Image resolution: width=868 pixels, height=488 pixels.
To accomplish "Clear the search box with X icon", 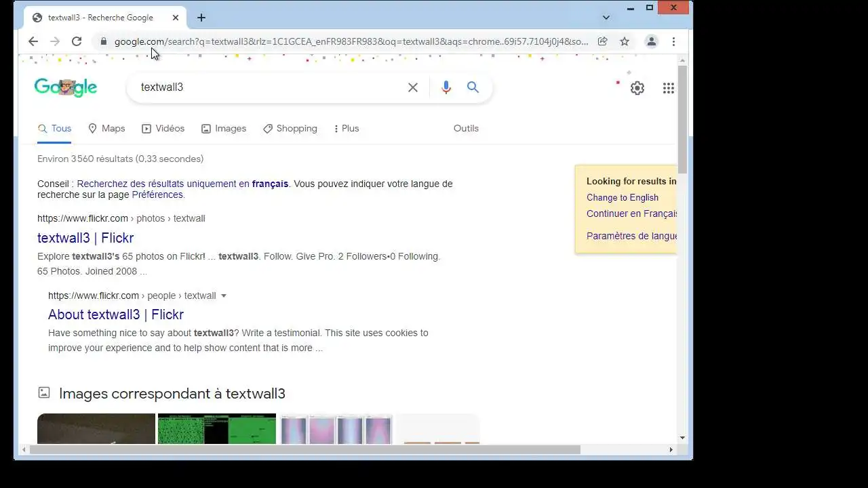I will 412,87.
